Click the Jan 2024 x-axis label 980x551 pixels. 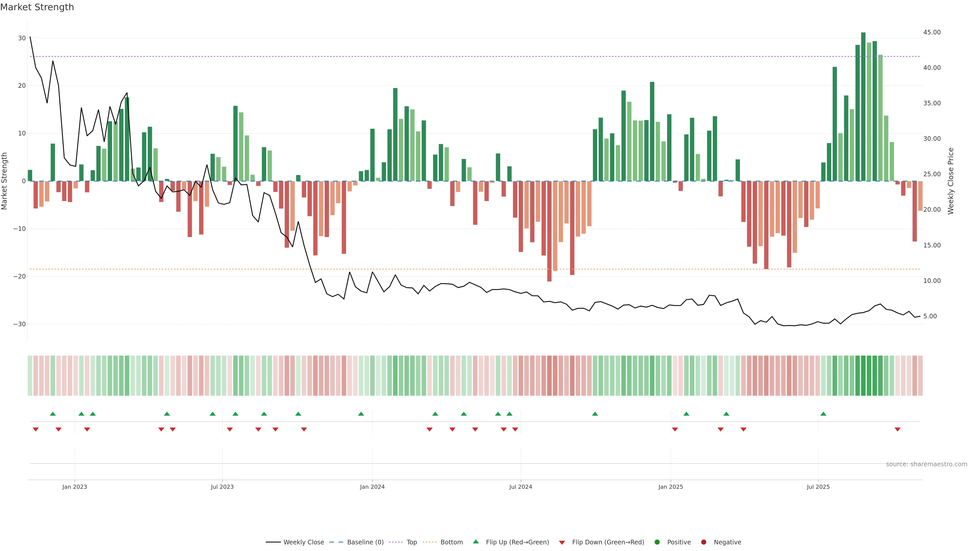(372, 487)
